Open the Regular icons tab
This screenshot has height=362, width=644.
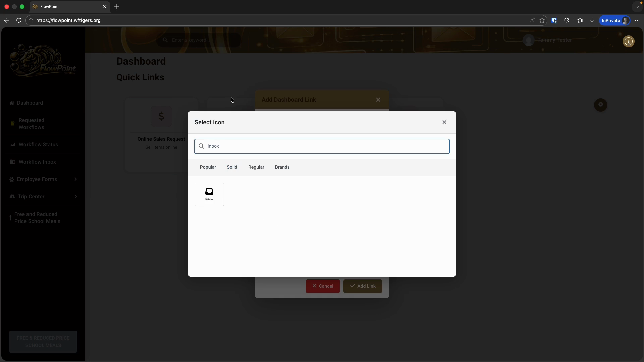click(256, 167)
